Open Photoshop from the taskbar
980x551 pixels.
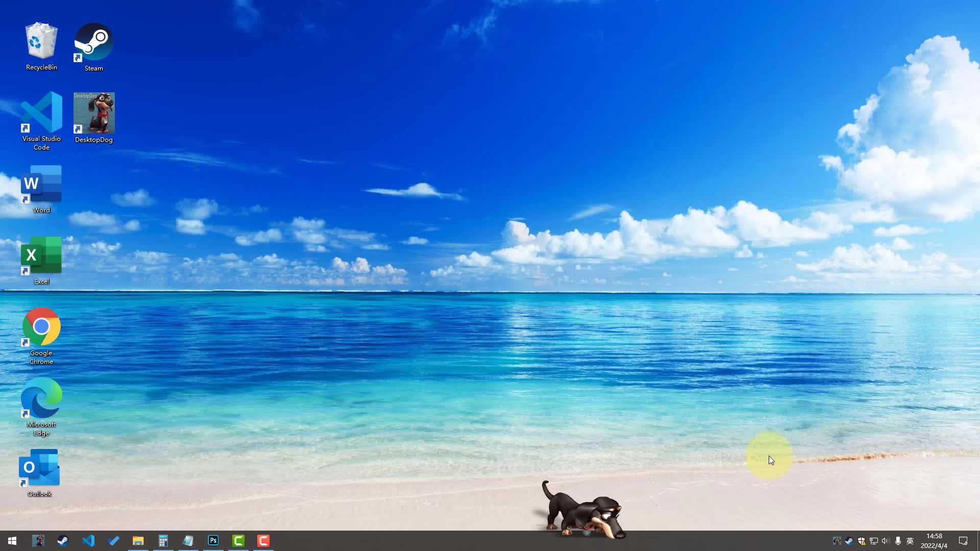(213, 541)
